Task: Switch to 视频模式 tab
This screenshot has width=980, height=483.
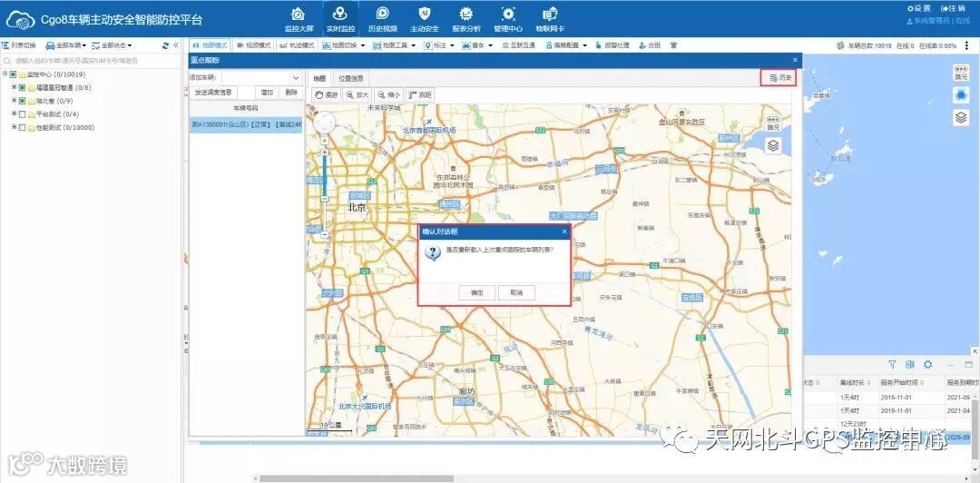Action: coord(253,45)
